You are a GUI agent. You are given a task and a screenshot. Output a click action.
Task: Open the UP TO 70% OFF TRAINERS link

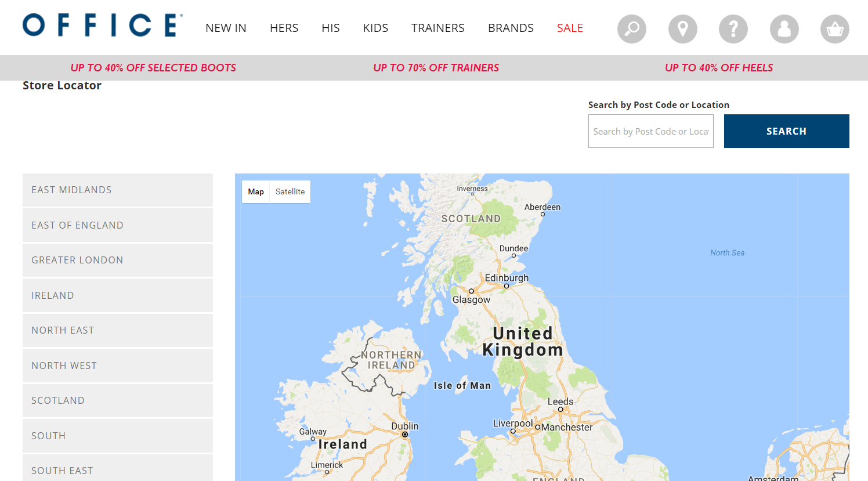[x=436, y=68]
